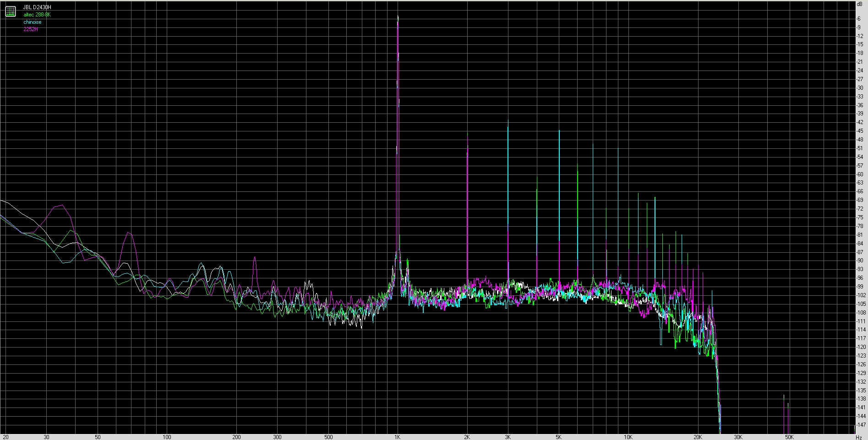Screen dimensions: 868x440
Task: Select the JBL D2430H legend entry
Action: pyautogui.click(x=37, y=8)
